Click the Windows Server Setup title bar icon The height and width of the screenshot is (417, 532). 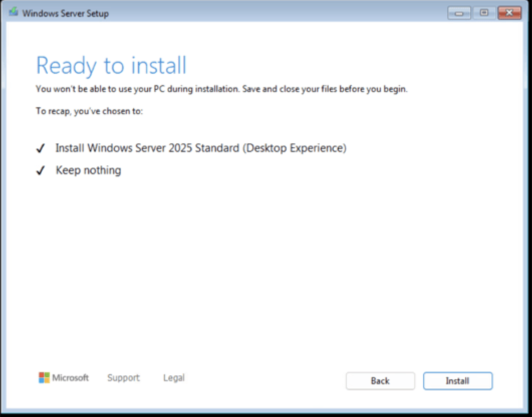coord(14,12)
